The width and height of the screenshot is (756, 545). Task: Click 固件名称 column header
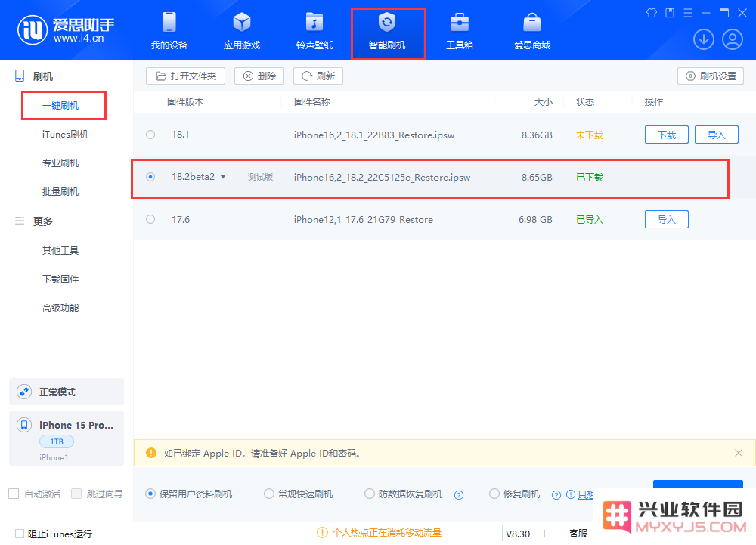coord(312,102)
